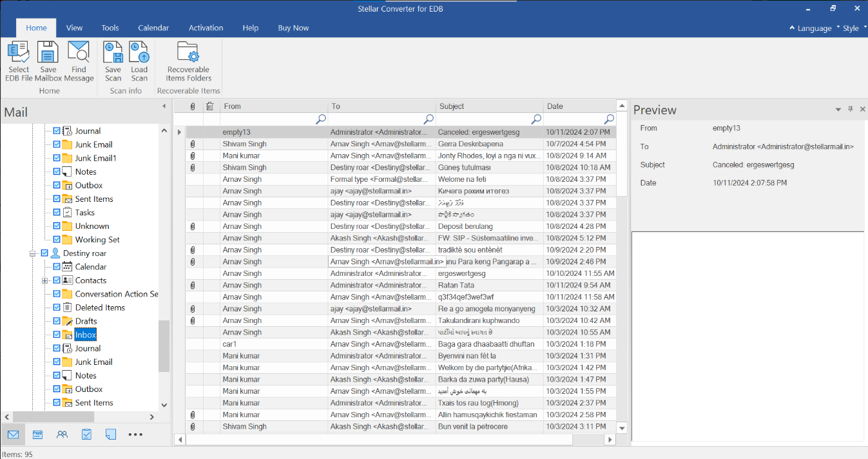Uncheck the Destiny roar mailbox checkbox

pos(44,253)
